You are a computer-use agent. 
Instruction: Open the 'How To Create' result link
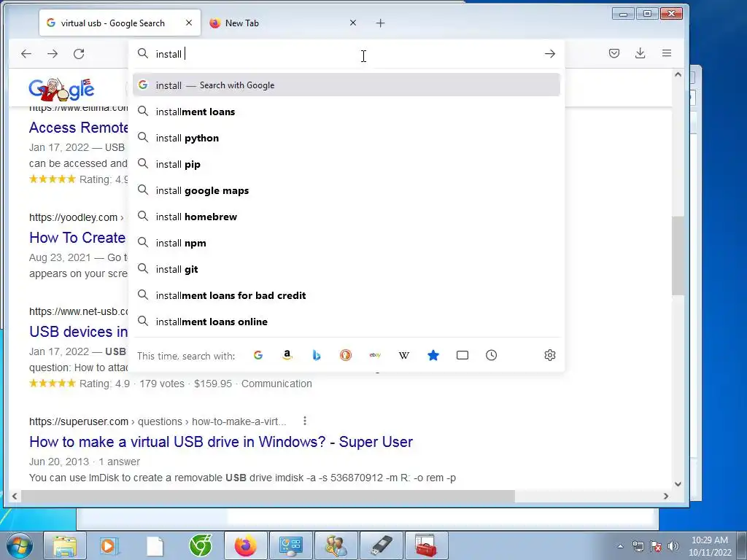pyautogui.click(x=77, y=238)
